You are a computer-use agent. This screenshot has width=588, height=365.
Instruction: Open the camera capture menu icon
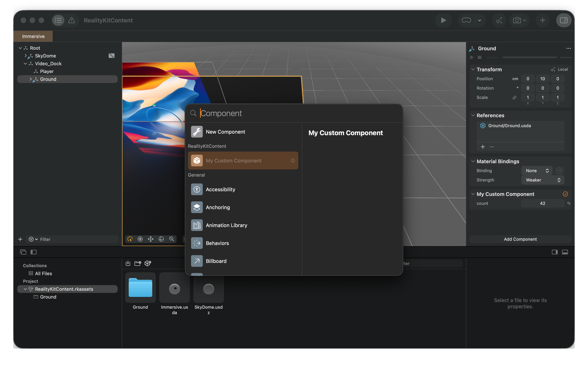click(519, 20)
